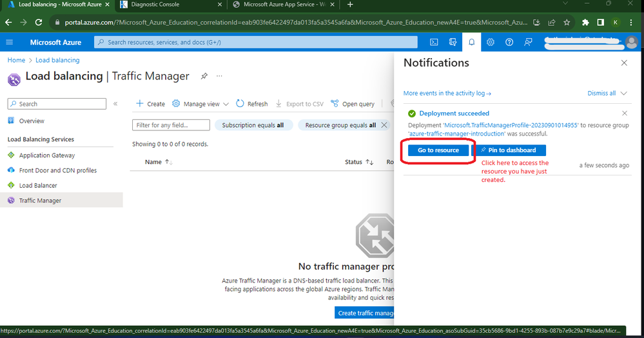The width and height of the screenshot is (644, 338).
Task: Open the Manage view dropdown
Action: coord(200,104)
